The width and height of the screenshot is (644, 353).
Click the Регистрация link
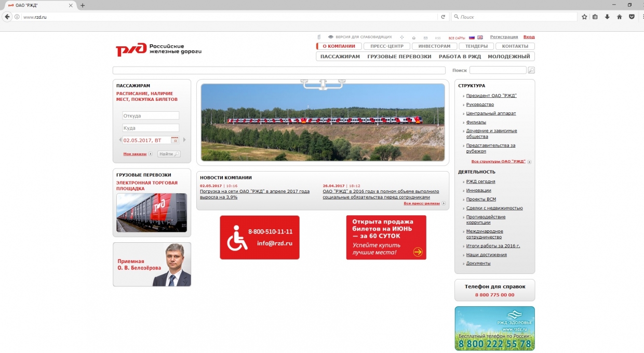pyautogui.click(x=504, y=37)
